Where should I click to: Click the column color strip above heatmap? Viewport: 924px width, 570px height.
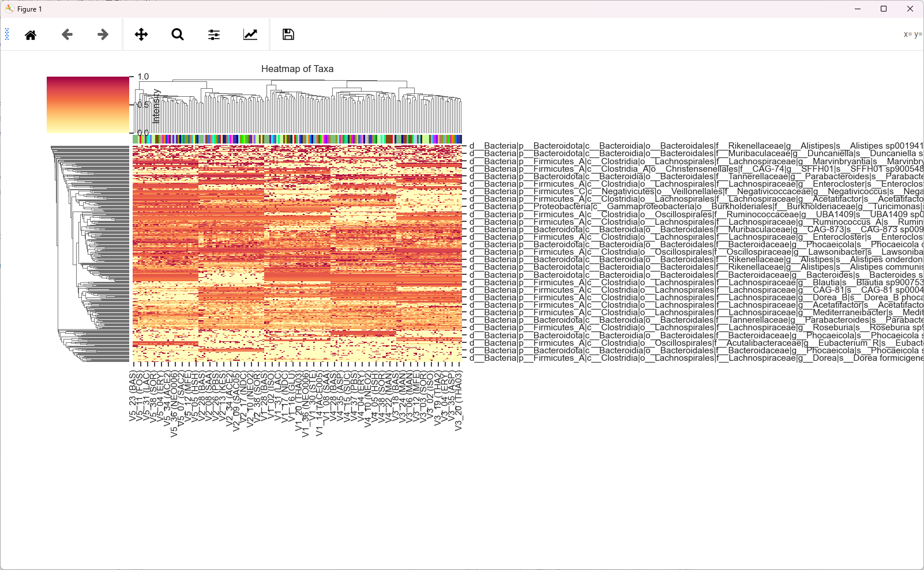(297, 139)
